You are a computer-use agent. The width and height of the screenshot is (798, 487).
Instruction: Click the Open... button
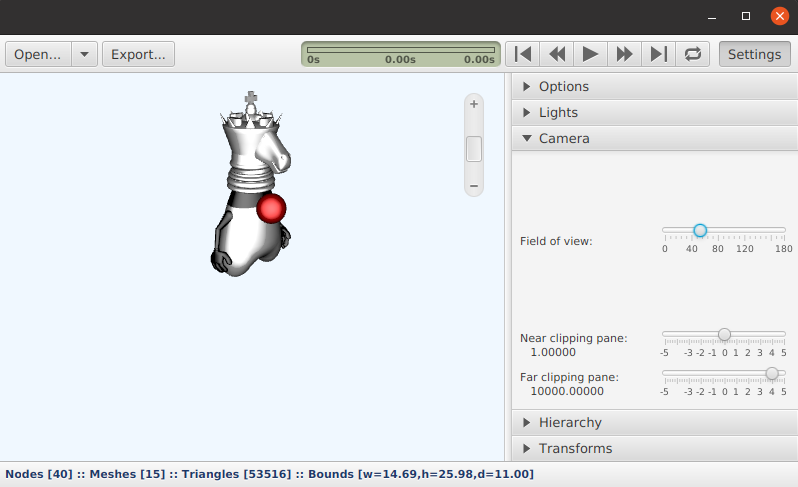38,54
